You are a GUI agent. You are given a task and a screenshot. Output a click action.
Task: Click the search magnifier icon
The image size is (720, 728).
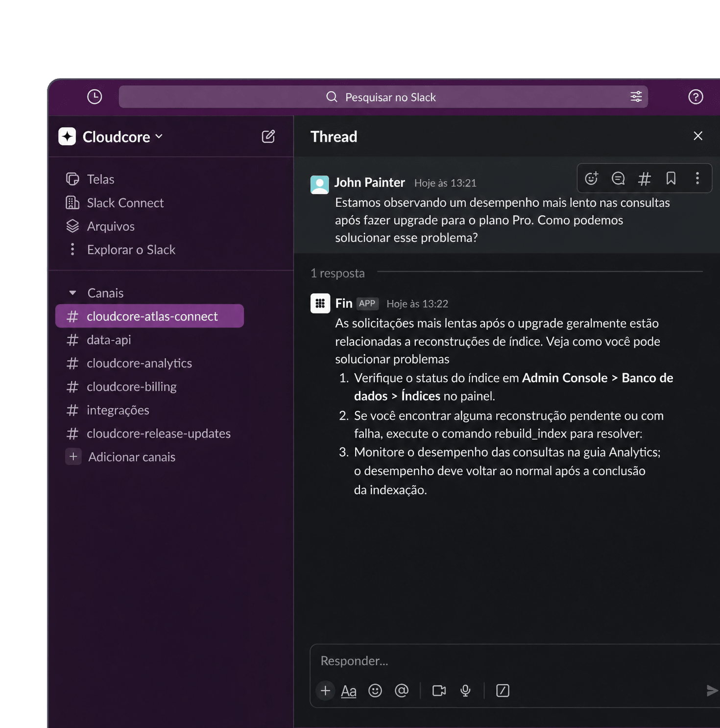click(x=332, y=97)
